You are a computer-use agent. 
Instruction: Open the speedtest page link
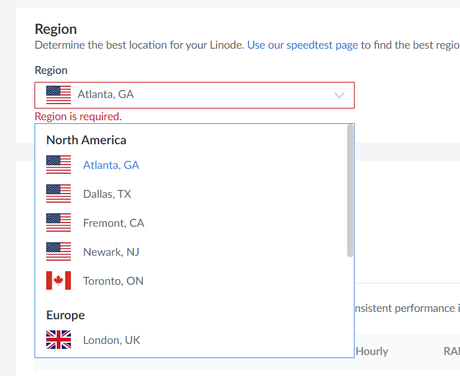coord(302,45)
